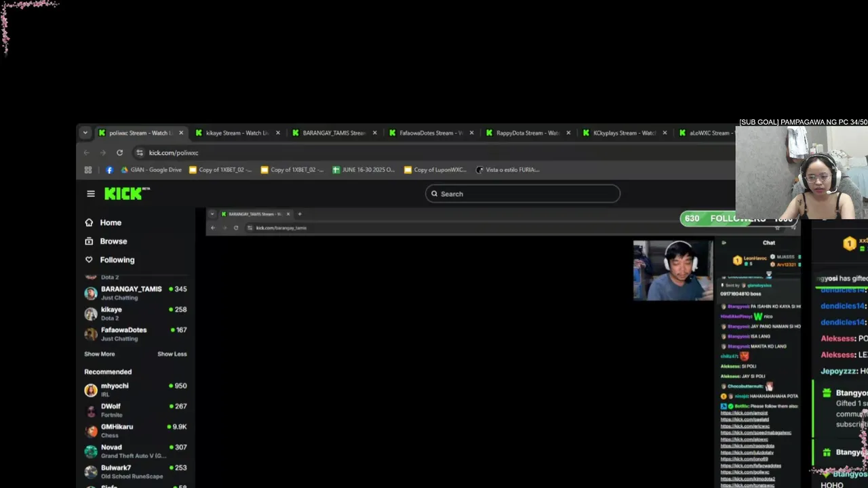Click the browser forward arrow
This screenshot has width=868, height=488.
tap(103, 152)
